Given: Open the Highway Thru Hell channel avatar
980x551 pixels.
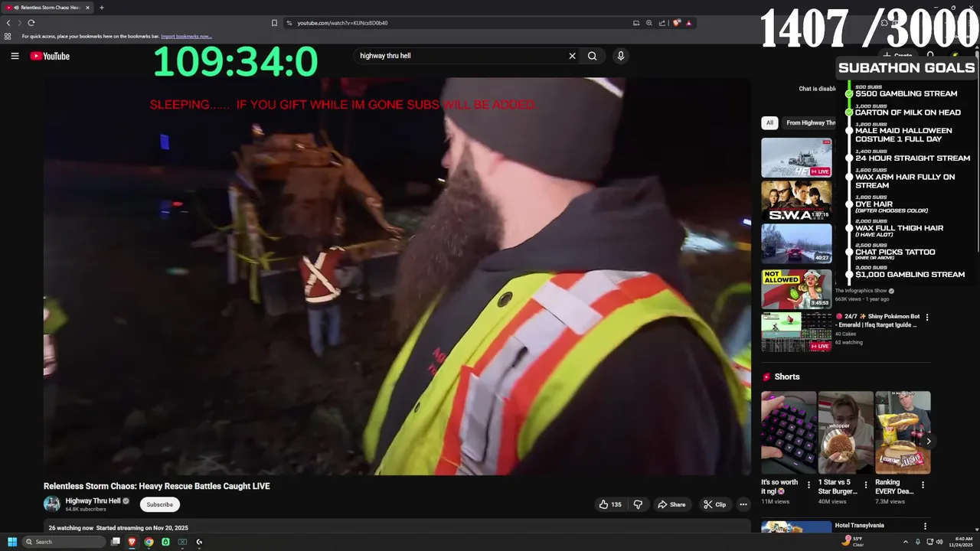Looking at the screenshot, I should pyautogui.click(x=52, y=504).
